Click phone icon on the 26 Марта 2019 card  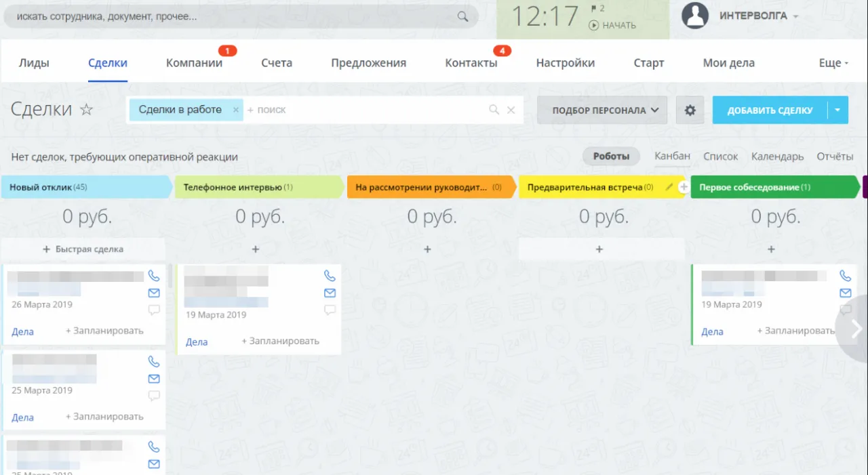point(154,276)
